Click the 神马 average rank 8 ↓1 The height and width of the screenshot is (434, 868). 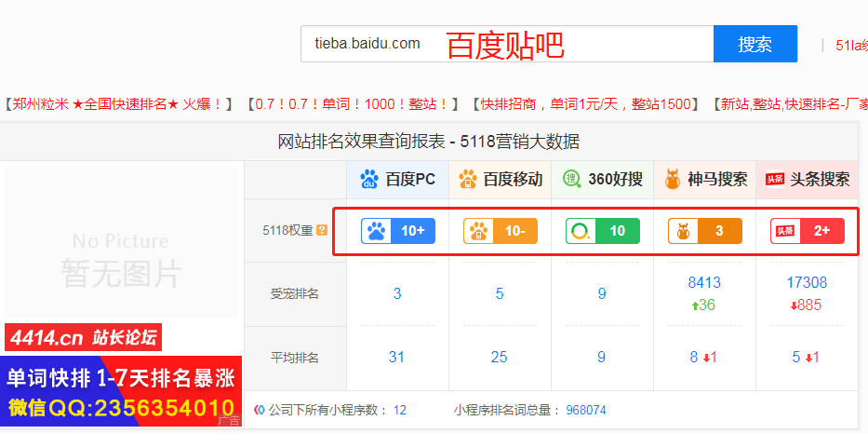[703, 358]
